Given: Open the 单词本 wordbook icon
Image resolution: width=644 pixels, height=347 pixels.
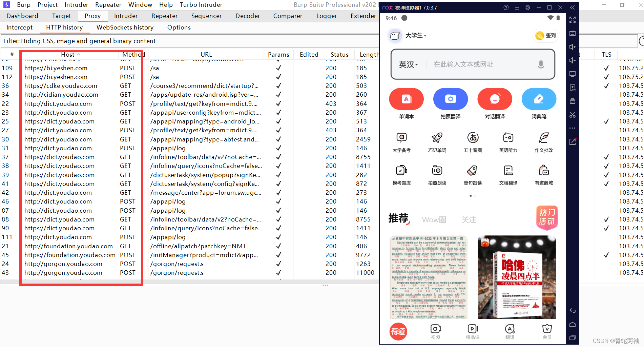Looking at the screenshot, I should coord(406,99).
